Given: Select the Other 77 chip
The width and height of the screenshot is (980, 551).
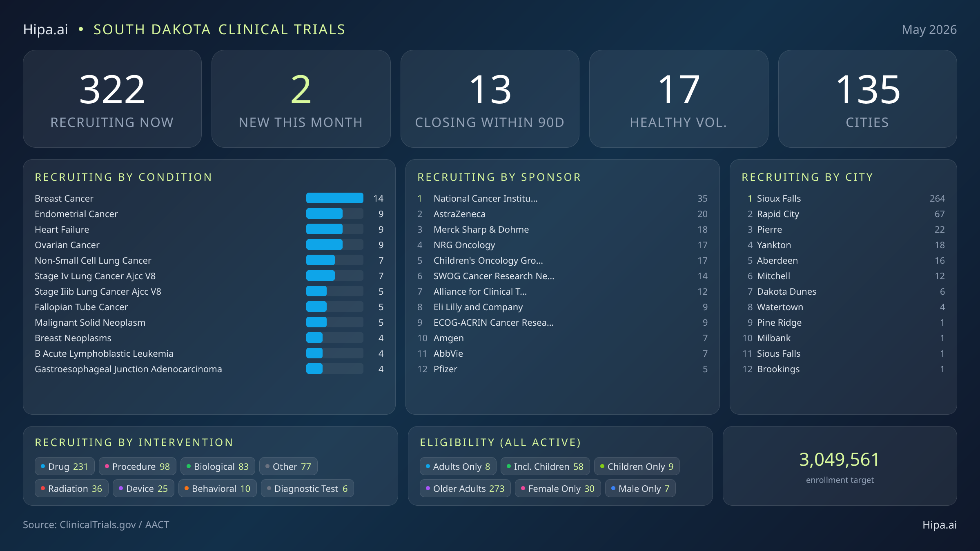Looking at the screenshot, I should coord(288,466).
